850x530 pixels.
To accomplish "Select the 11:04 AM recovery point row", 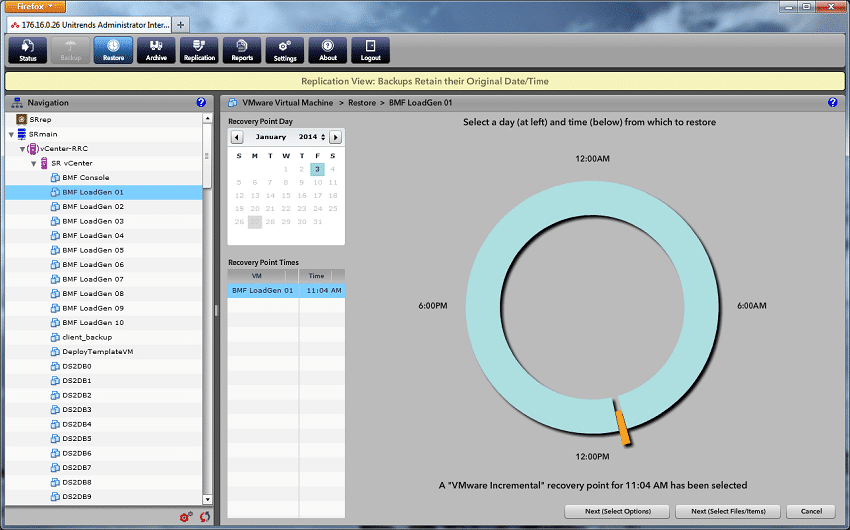I will [286, 290].
